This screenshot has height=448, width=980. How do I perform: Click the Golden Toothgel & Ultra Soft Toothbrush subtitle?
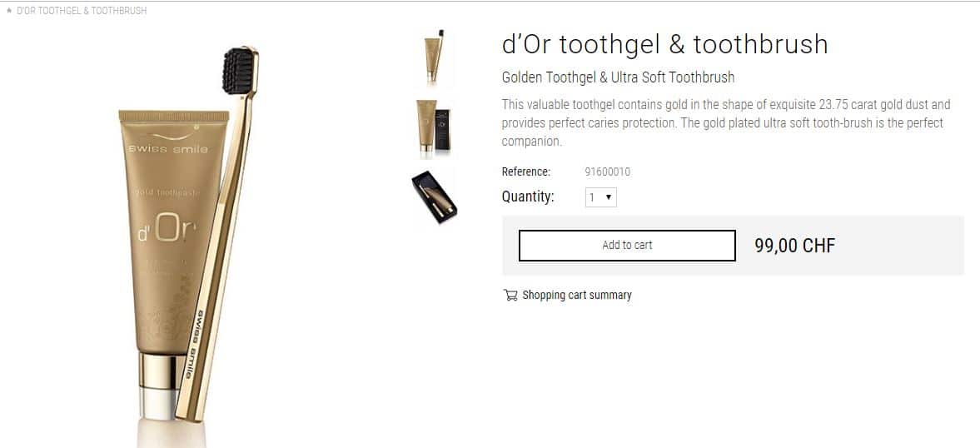618,77
